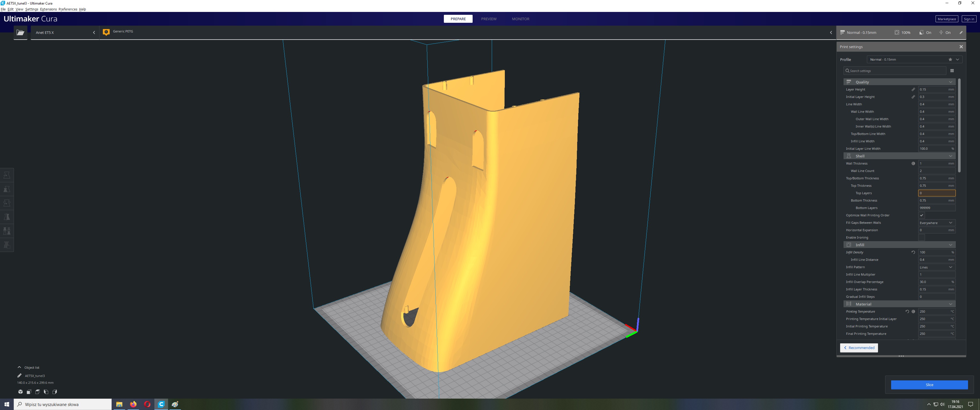Screen dimensions: 980x410
Task: Click the link icon next to Layer Height
Action: [x=913, y=89]
